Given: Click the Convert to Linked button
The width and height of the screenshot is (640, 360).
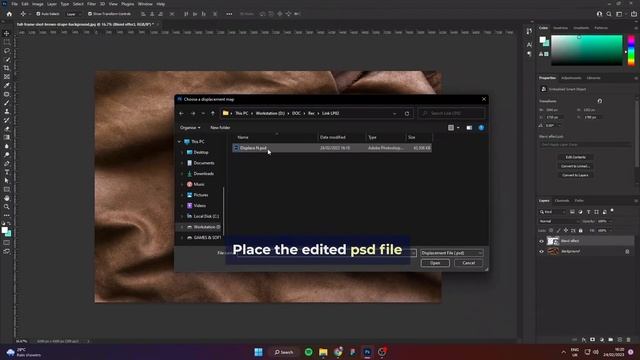Looking at the screenshot, I should [576, 166].
